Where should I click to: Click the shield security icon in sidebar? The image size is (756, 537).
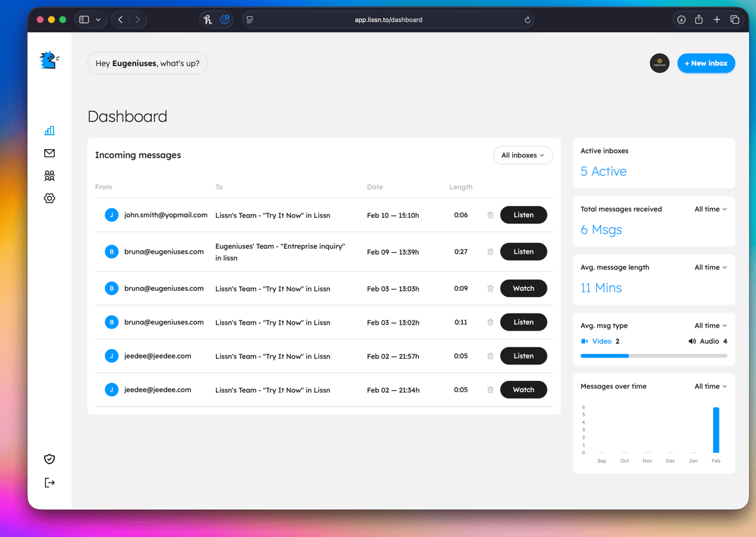click(x=50, y=459)
